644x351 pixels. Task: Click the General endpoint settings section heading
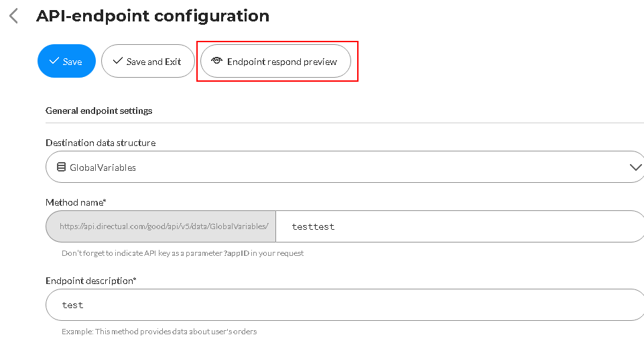coord(99,111)
